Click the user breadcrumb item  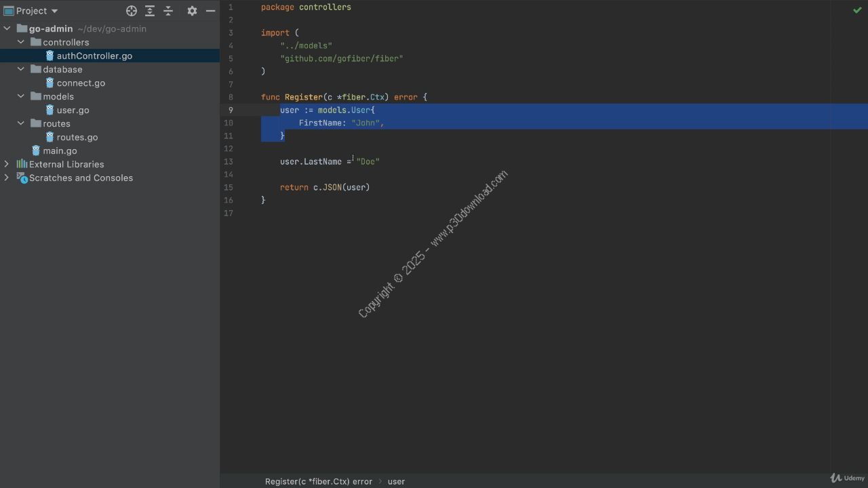(x=396, y=481)
